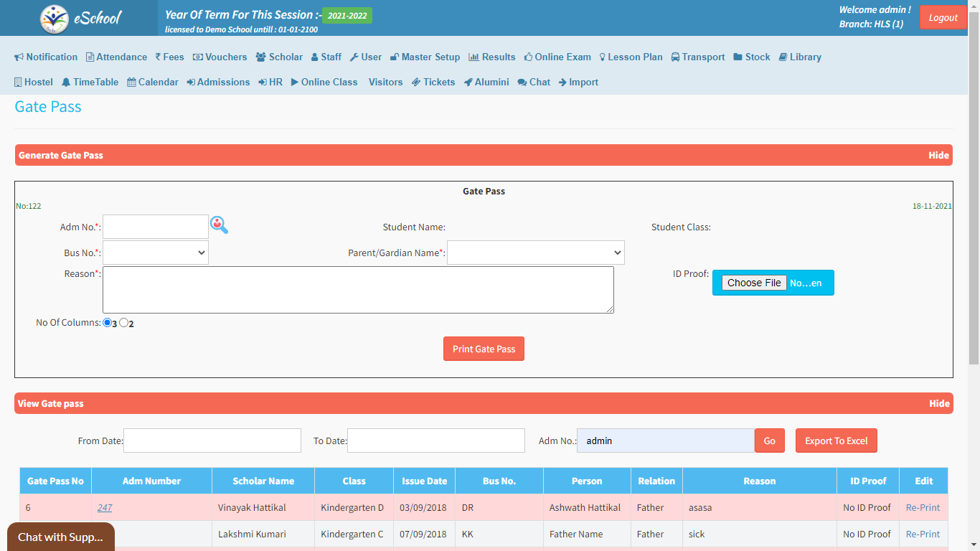The height and width of the screenshot is (551, 980).
Task: Click Choose File for ID Proof
Action: pyautogui.click(x=754, y=283)
